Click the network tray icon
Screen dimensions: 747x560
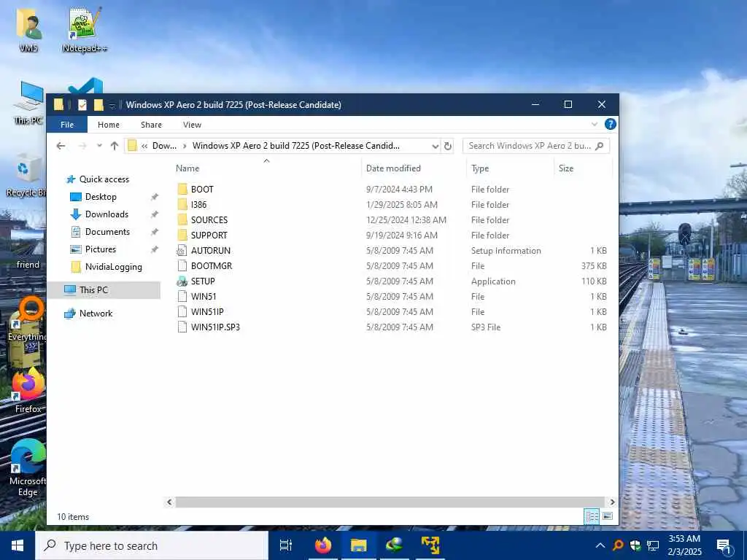coord(653,545)
